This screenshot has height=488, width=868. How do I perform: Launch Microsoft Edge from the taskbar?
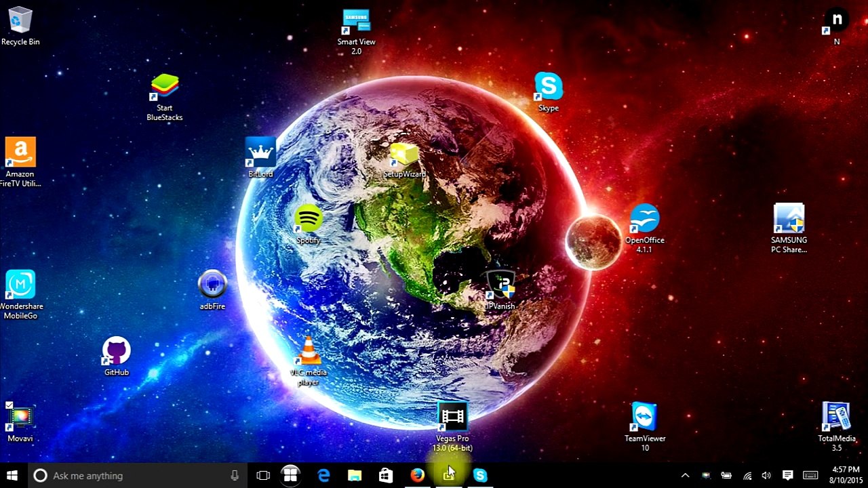coord(323,476)
